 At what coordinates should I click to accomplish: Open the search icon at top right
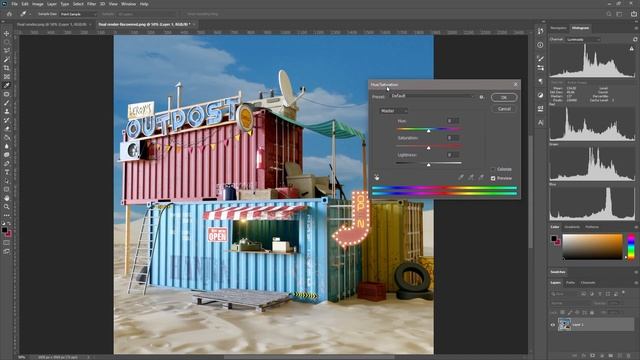609,14
